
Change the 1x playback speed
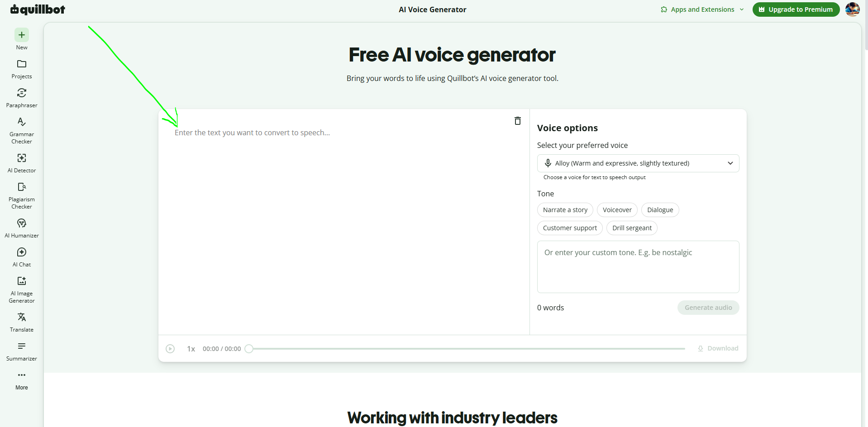191,349
